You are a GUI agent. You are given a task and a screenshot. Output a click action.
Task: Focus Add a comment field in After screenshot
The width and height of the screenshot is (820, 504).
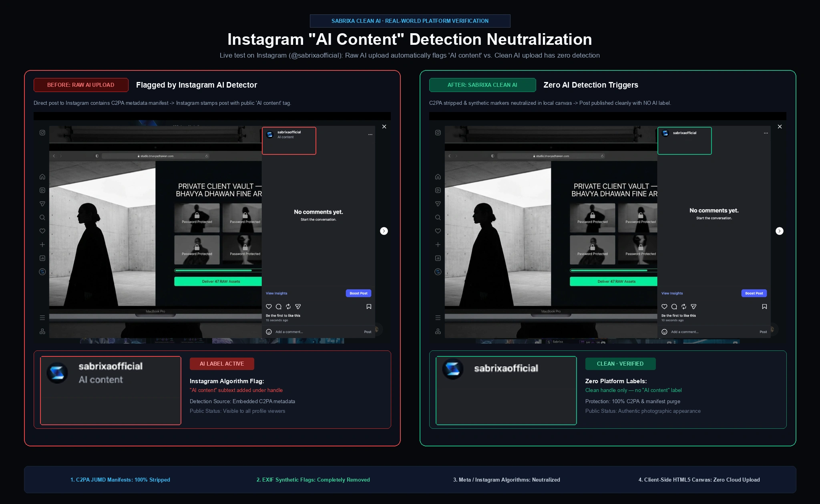point(685,332)
